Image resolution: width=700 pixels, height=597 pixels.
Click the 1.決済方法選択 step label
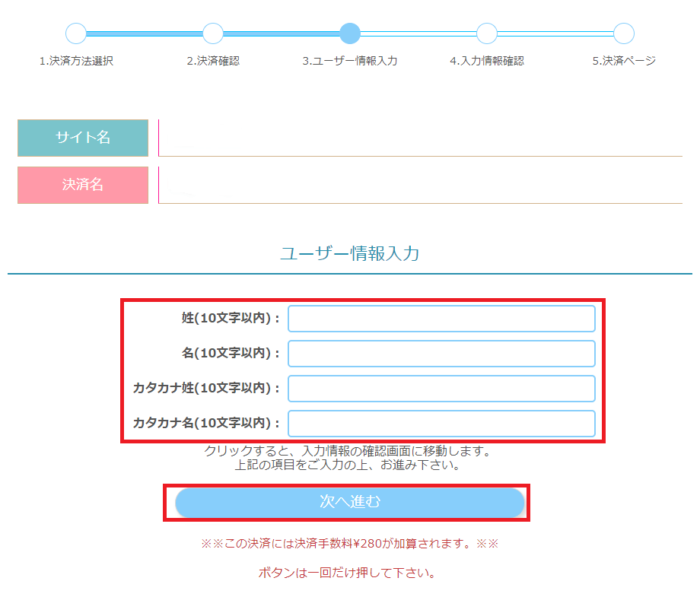click(x=76, y=61)
